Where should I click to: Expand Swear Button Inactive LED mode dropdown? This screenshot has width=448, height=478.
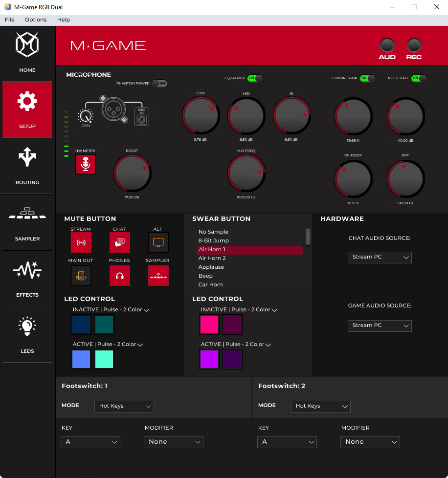point(239,310)
